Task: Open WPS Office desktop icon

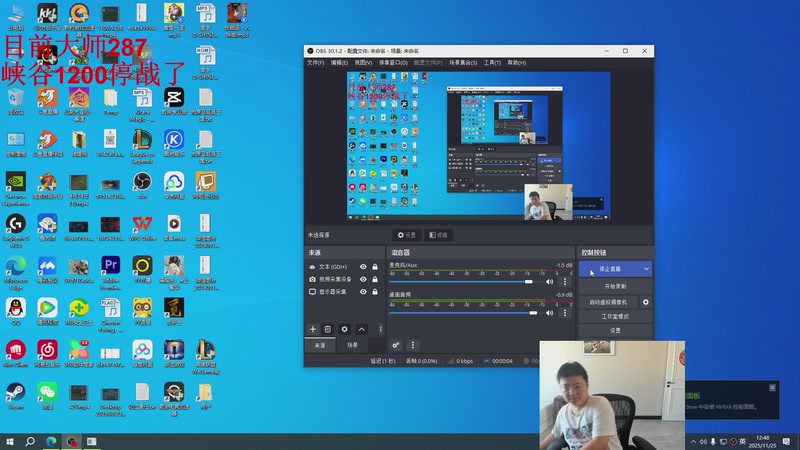Action: click(142, 228)
